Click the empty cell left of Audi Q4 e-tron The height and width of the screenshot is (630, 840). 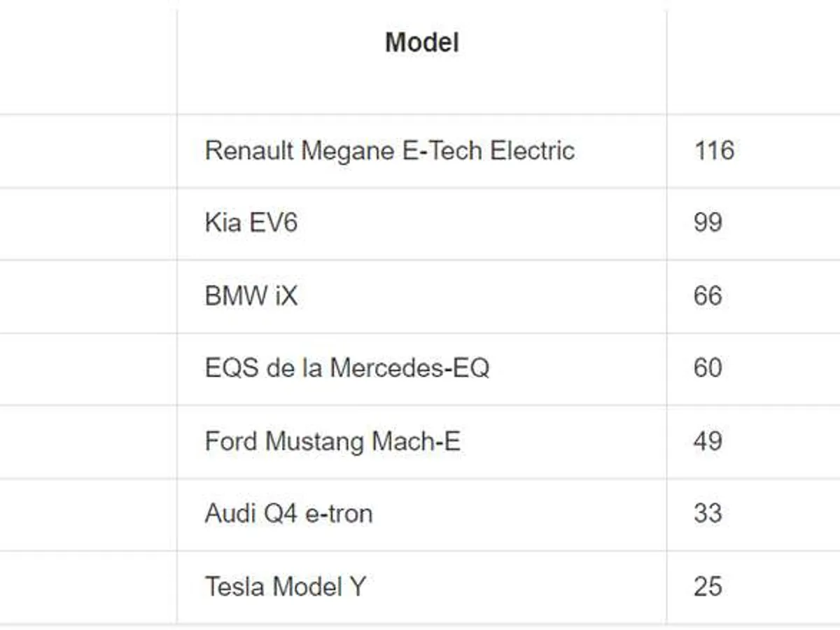[87, 514]
